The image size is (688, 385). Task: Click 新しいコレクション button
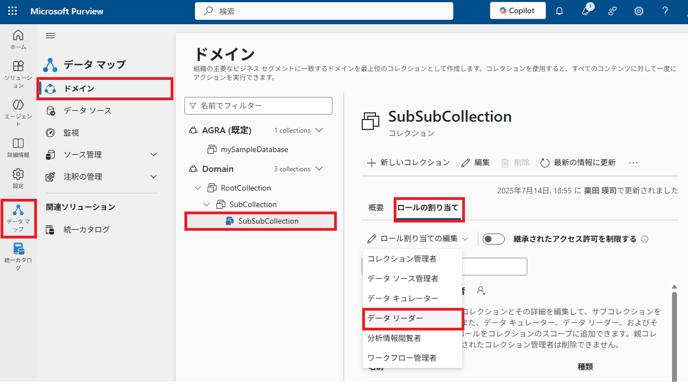point(408,163)
